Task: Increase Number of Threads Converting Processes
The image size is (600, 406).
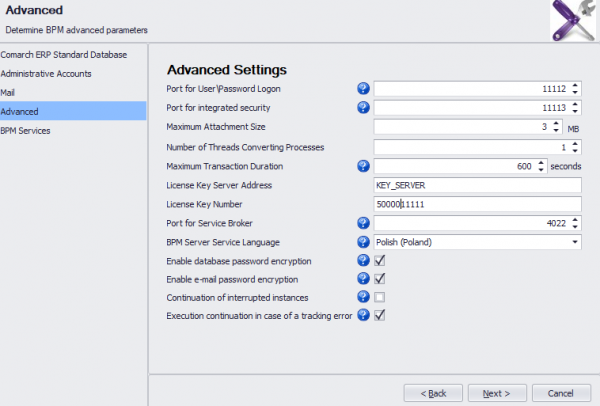Action: [575, 144]
